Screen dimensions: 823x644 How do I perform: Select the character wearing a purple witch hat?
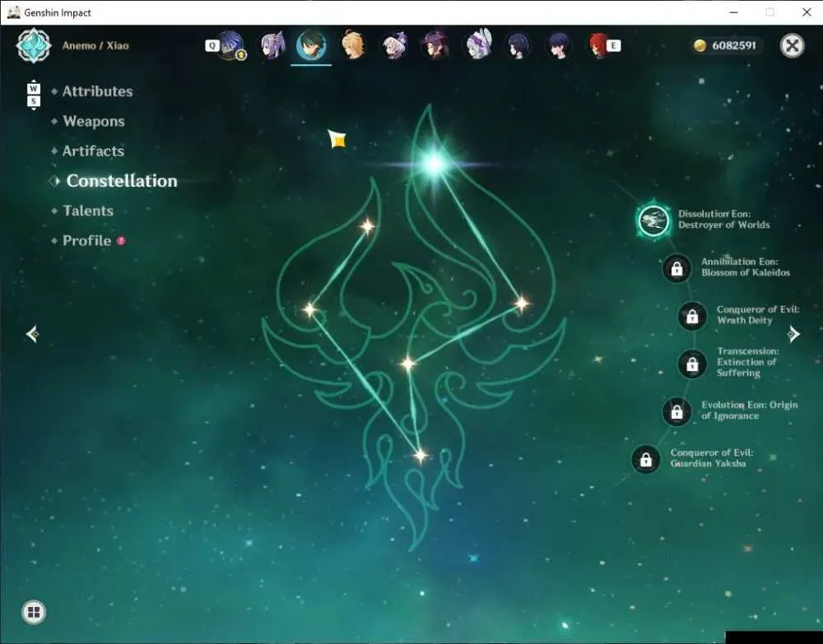[435, 45]
